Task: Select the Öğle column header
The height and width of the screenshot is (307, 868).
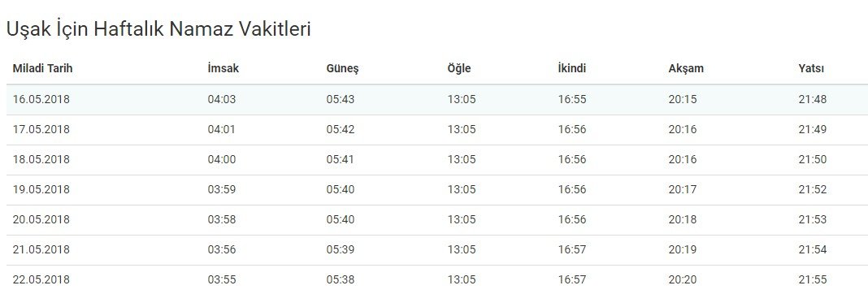Action: [459, 68]
